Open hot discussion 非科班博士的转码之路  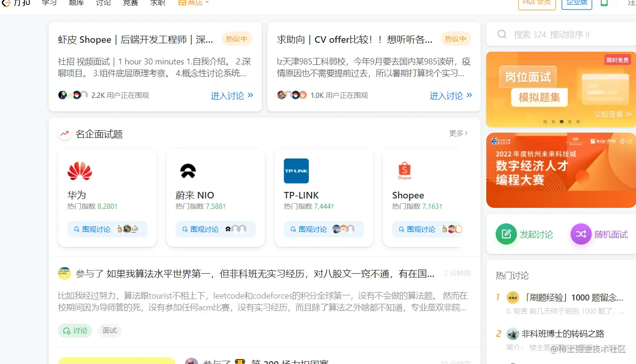click(x=563, y=334)
